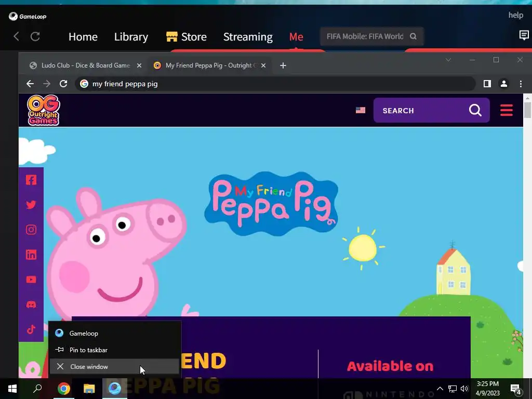Open GameLoop Library tab
Image resolution: width=532 pixels, height=399 pixels.
[x=131, y=37]
